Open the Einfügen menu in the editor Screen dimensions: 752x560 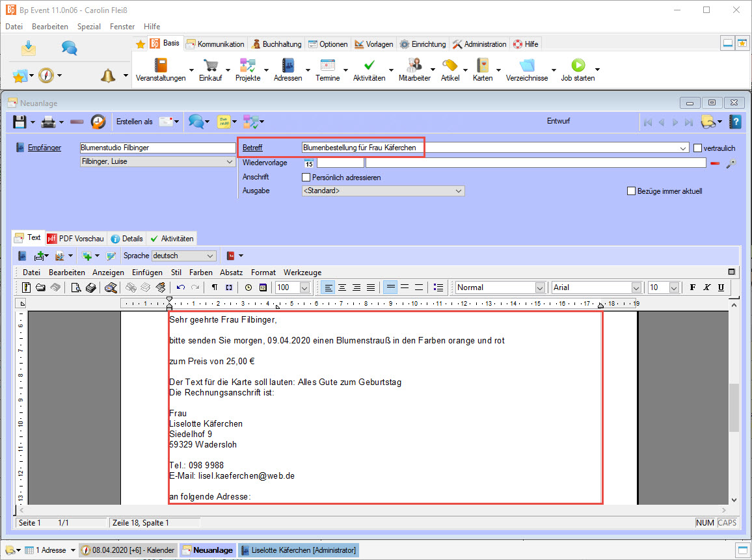[147, 273]
